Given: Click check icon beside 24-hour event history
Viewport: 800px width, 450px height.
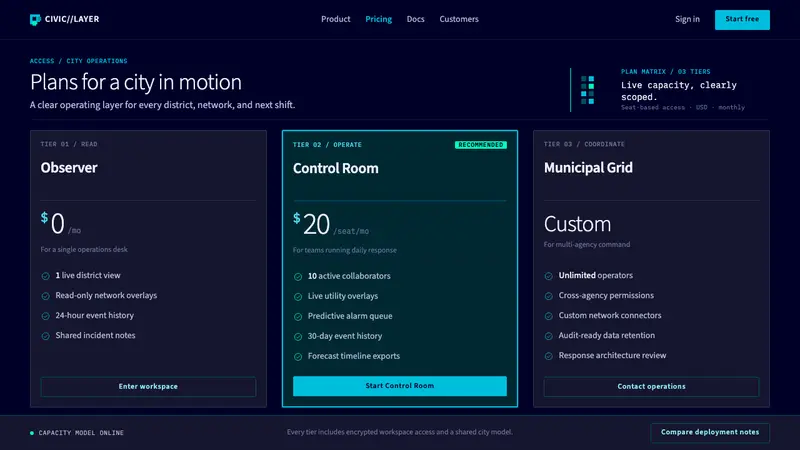Looking at the screenshot, I should click(45, 316).
